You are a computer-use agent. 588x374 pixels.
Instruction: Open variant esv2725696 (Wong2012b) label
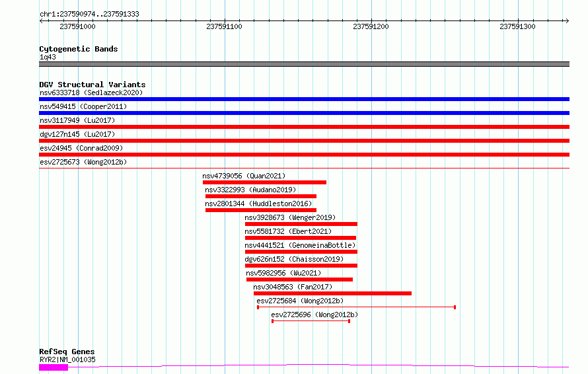click(x=314, y=315)
